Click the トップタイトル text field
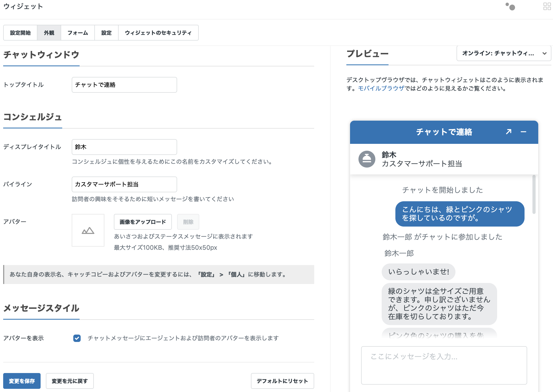This screenshot has height=392, width=553. tap(124, 85)
